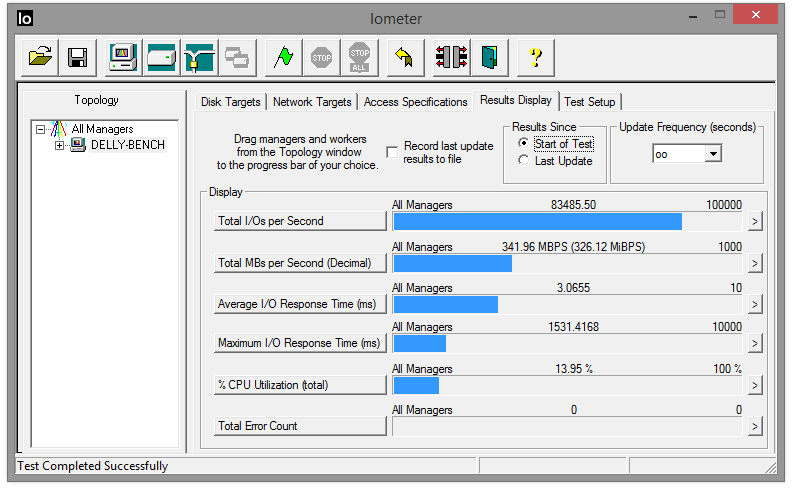Click the Total Error Count button
This screenshot has width=792, height=491.
point(300,426)
